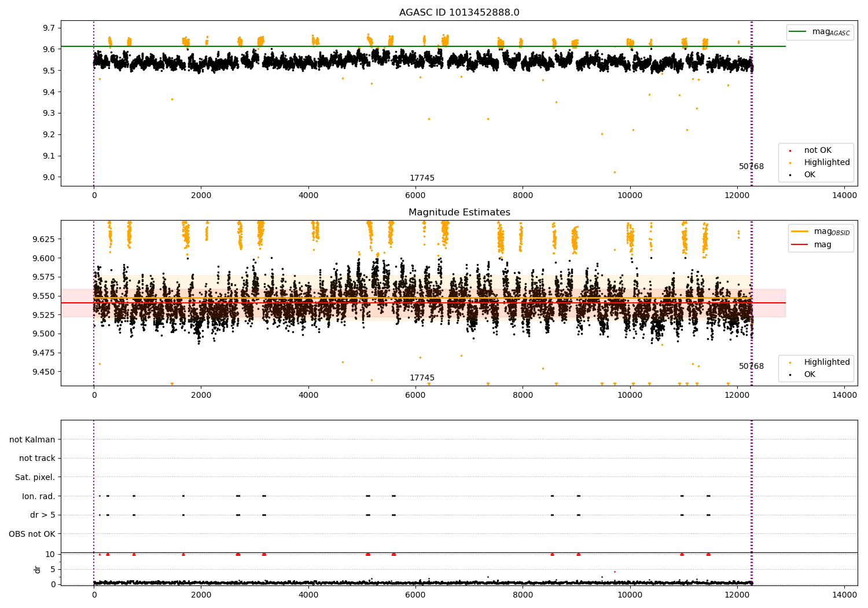Click the red 'not OK' legend marker
Viewport: 868px width, 608px height.
point(790,151)
